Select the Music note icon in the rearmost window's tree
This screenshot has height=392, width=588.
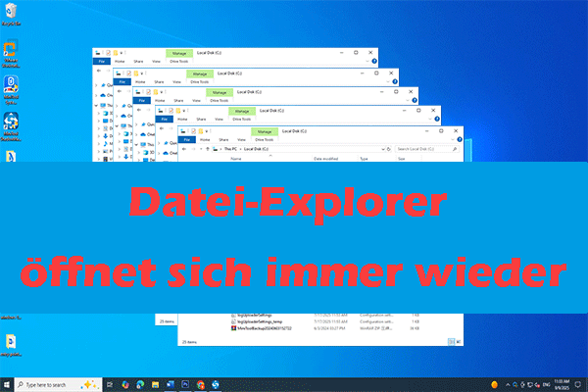tap(106, 144)
